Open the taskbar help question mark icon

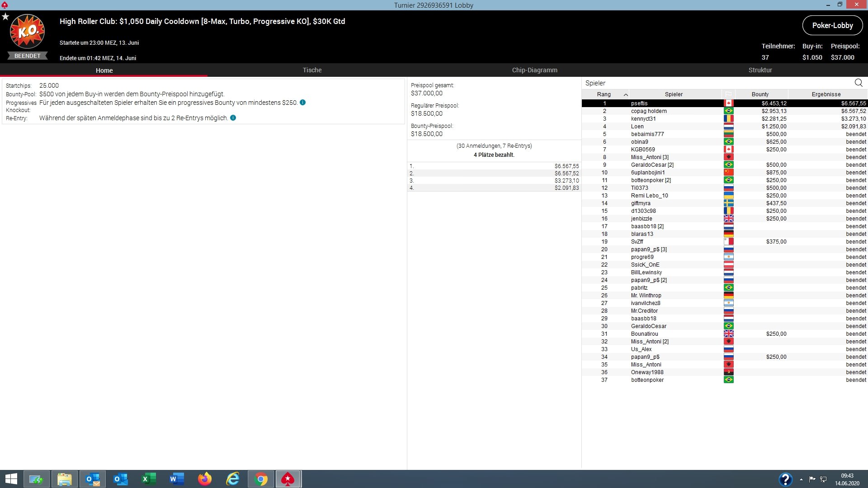tap(785, 479)
